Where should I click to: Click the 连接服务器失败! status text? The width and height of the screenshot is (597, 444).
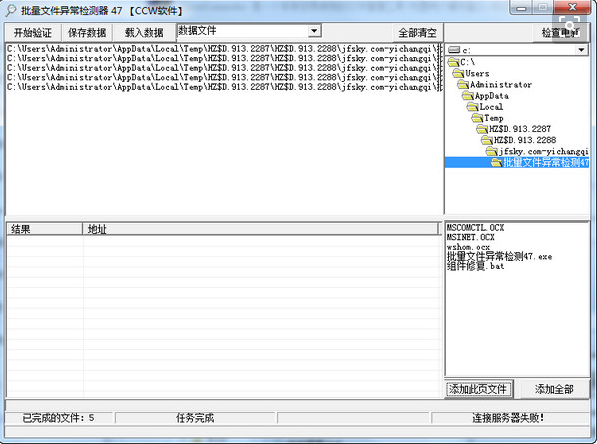click(508, 418)
